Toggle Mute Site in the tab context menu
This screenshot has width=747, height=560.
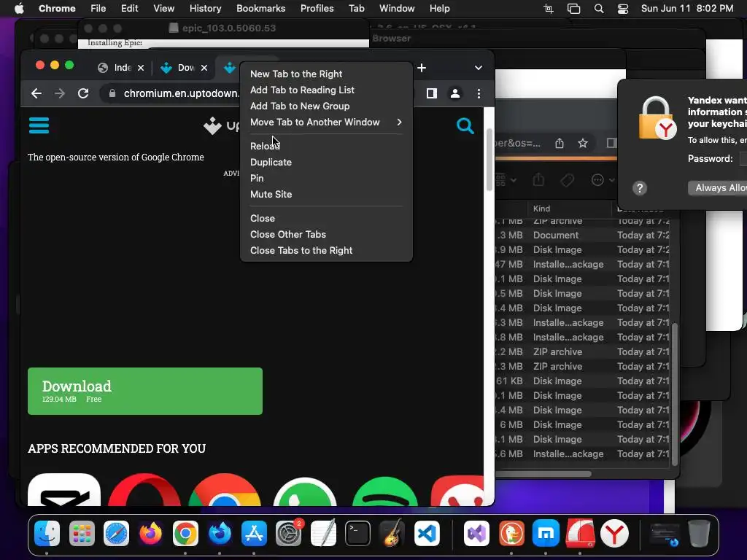point(326,194)
